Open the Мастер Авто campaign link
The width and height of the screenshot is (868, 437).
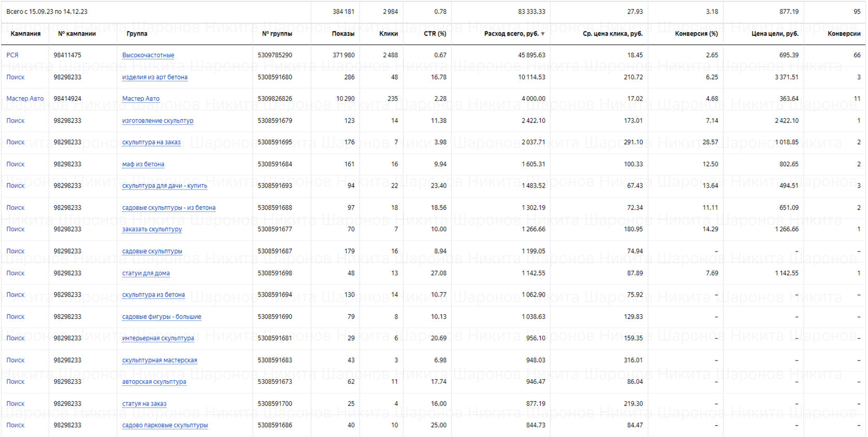click(25, 99)
